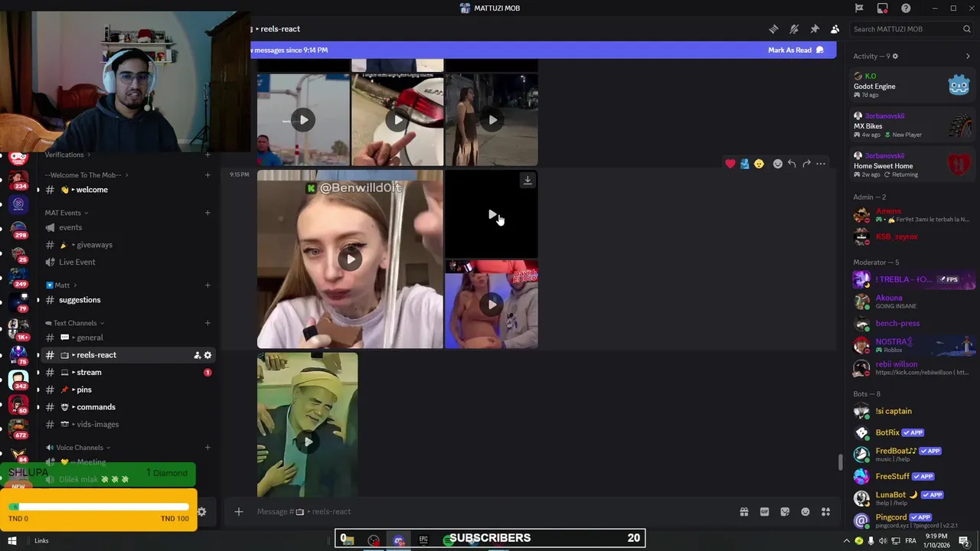Open the emoji picker in message bar
980x551 pixels.
(x=805, y=512)
